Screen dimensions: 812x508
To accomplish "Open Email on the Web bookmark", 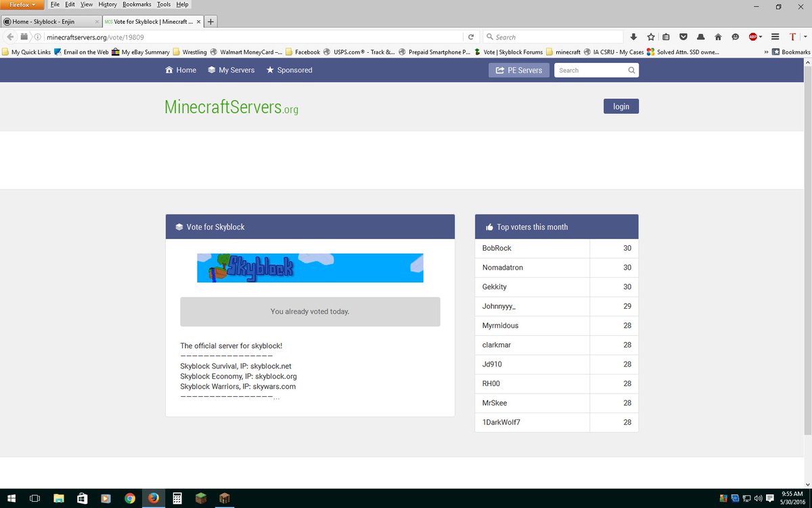I will (x=81, y=51).
